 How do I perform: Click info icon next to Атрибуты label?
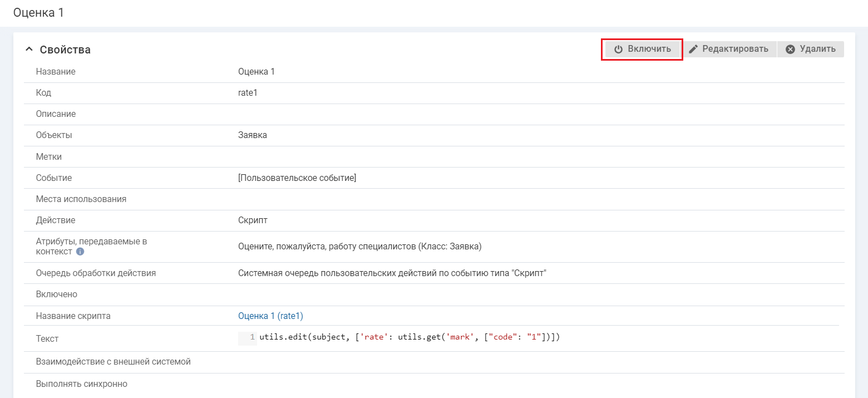(80, 252)
